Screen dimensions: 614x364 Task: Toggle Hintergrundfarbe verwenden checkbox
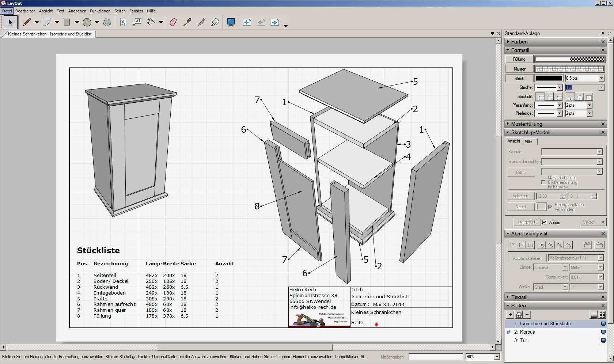[550, 207]
